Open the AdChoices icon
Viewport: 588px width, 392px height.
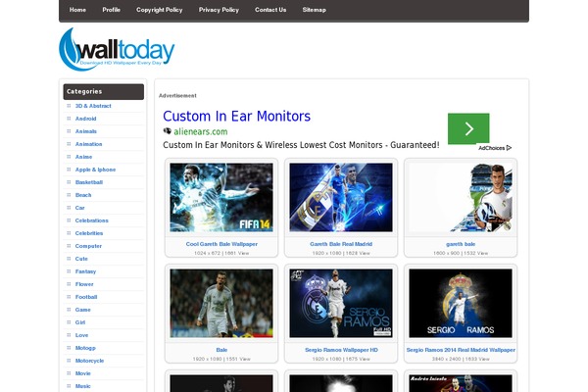click(509, 148)
